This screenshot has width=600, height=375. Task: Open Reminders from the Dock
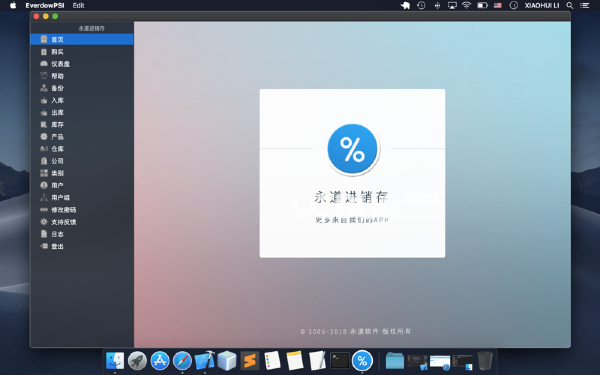272,360
